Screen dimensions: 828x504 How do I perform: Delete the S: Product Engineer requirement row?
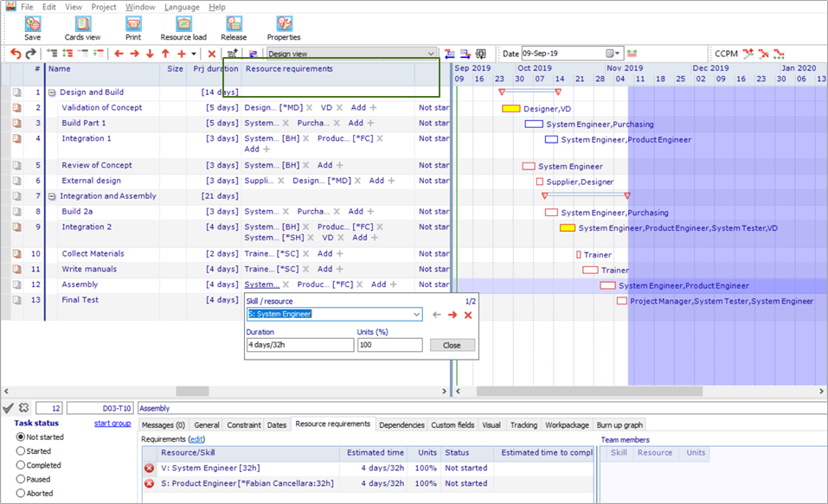click(150, 483)
